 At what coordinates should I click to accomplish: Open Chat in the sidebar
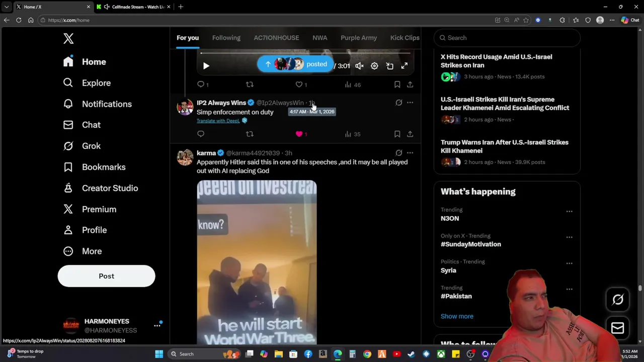pos(82,125)
